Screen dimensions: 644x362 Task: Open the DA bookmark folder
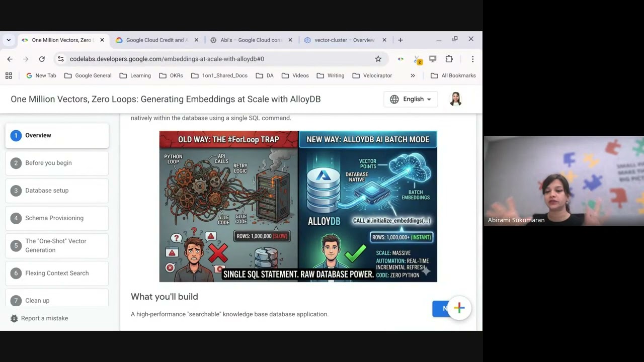265,75
